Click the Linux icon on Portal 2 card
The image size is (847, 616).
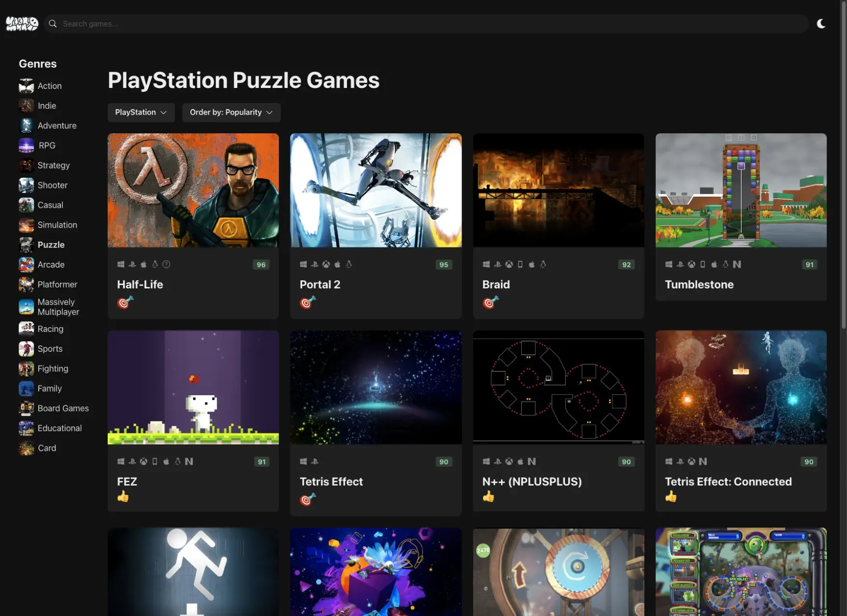[x=349, y=264]
